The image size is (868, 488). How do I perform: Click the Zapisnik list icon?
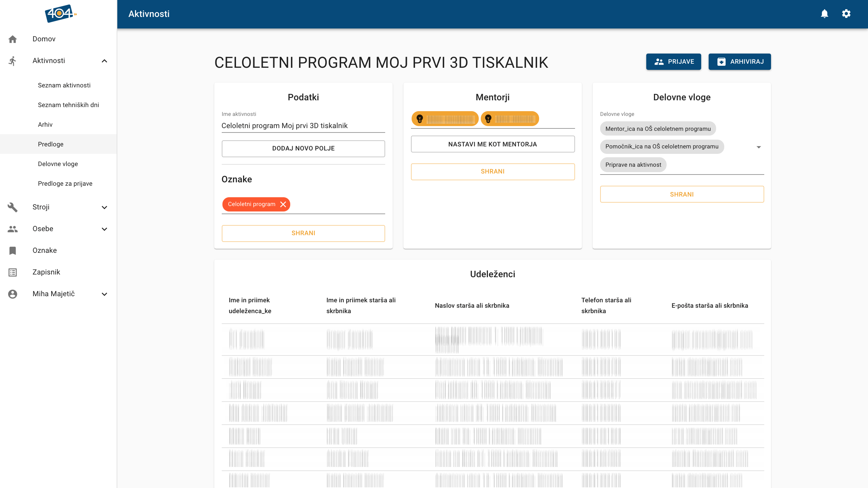point(13,272)
